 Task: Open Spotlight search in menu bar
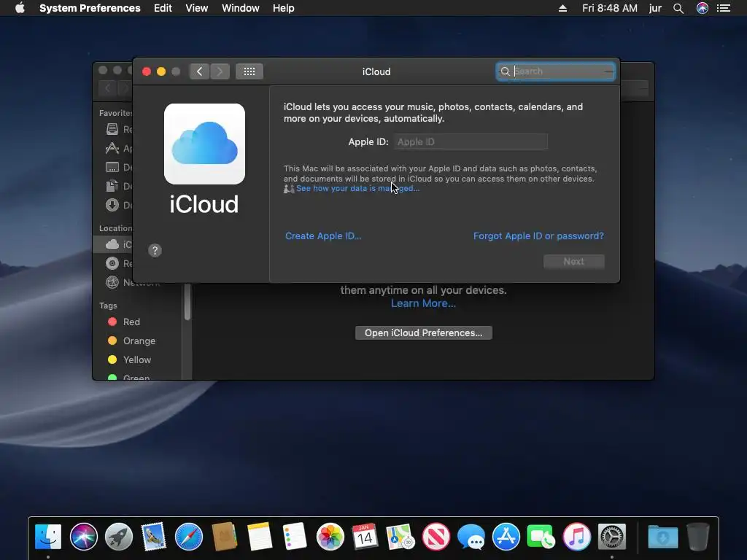pyautogui.click(x=678, y=8)
